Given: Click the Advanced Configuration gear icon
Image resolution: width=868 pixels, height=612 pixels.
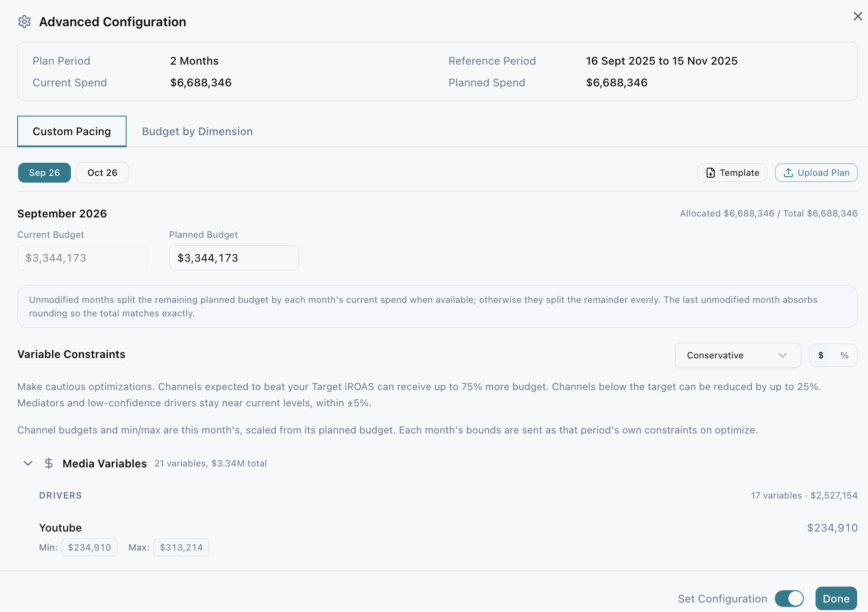Looking at the screenshot, I should 24,22.
